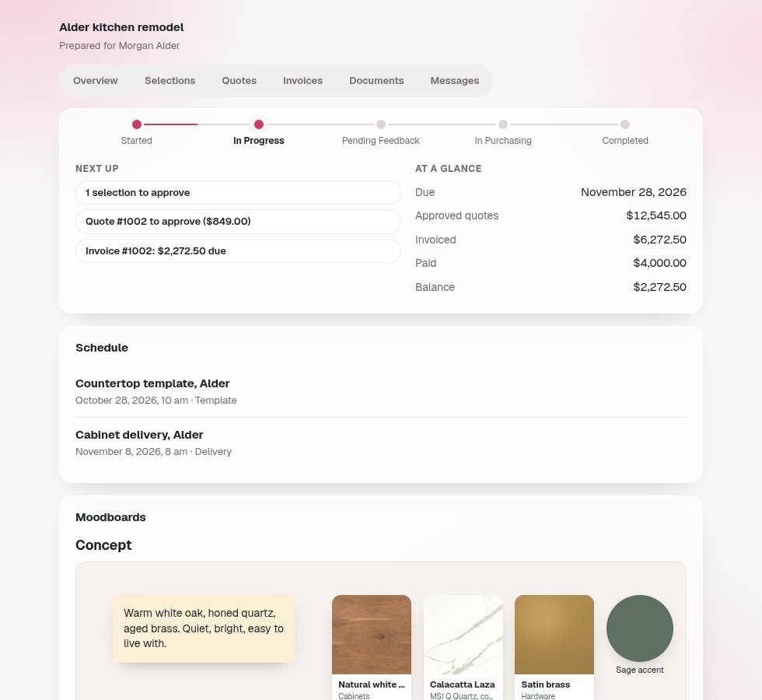Viewport: 762px width, 700px height.
Task: Click the 'Moodboards' section heading
Action: point(110,517)
